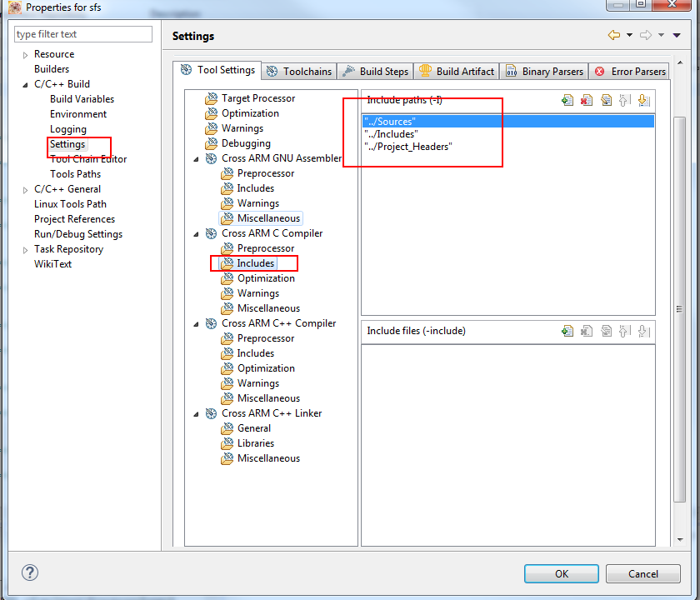Open forward history dropdown arrow
Viewport: 700px width, 600px height.
coord(661,35)
